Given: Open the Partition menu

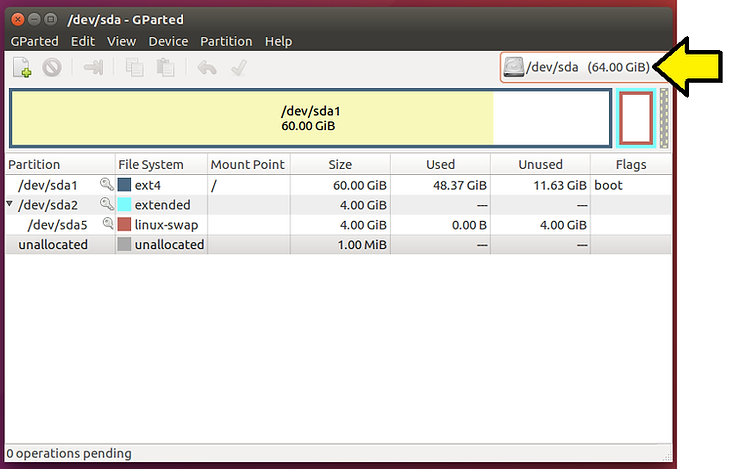Looking at the screenshot, I should 226,41.
